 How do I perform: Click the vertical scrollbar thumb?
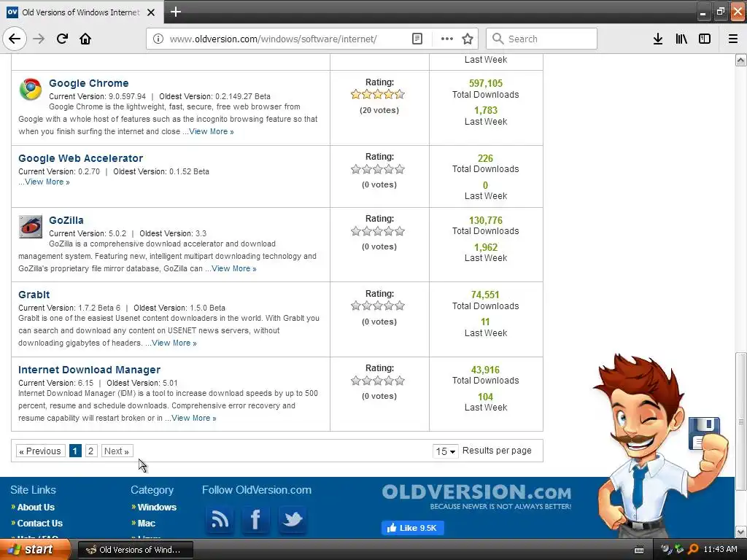pos(740,421)
